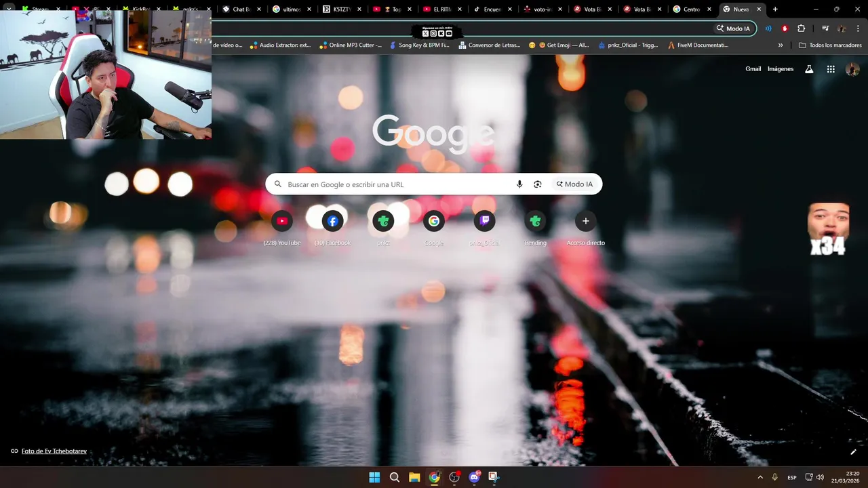Open the media controls toolbar icon
868x488 pixels.
click(825, 28)
